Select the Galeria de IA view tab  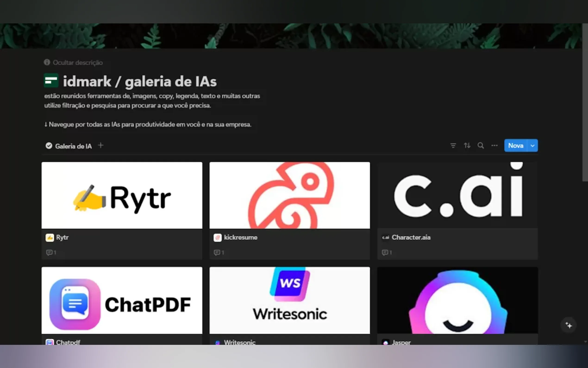(69, 146)
